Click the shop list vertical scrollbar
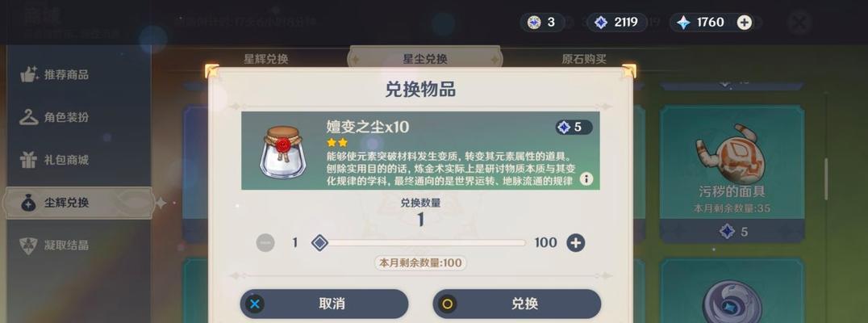The height and width of the screenshot is (323, 868). (x=827, y=179)
